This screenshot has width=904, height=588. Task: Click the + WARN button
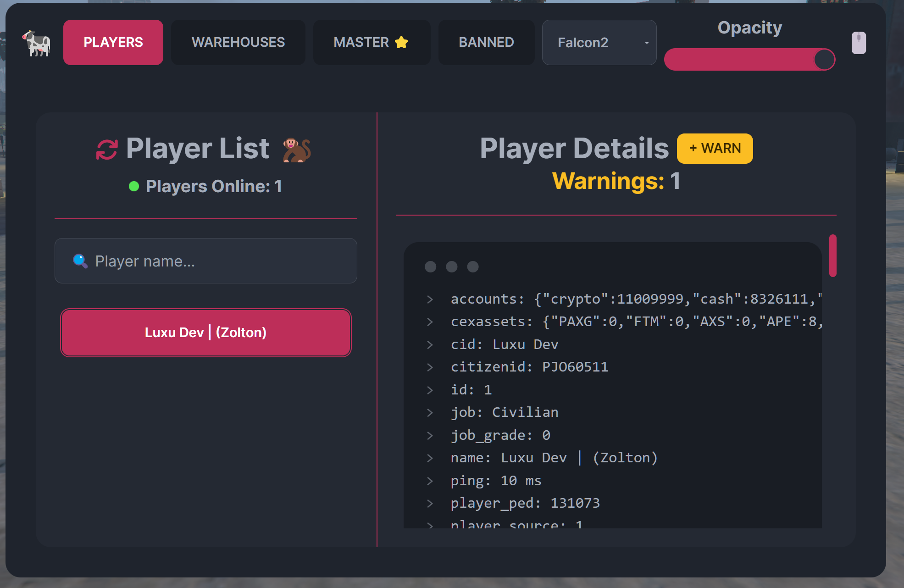tap(715, 149)
